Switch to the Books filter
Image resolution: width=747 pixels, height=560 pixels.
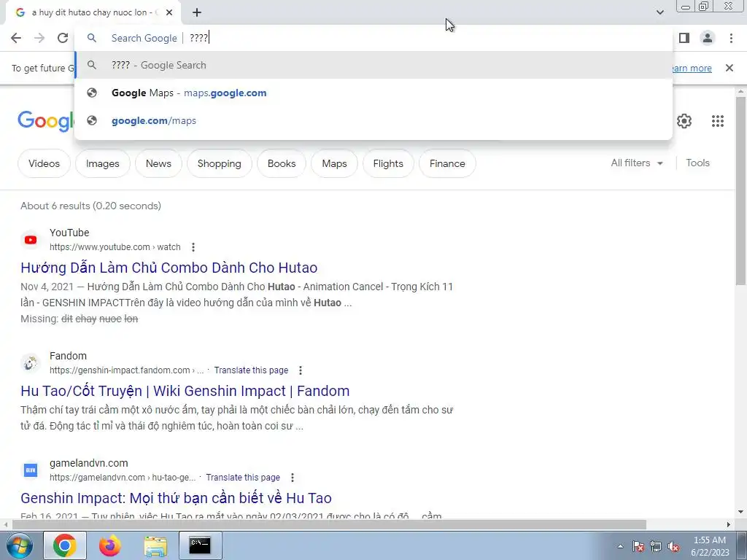coord(282,163)
